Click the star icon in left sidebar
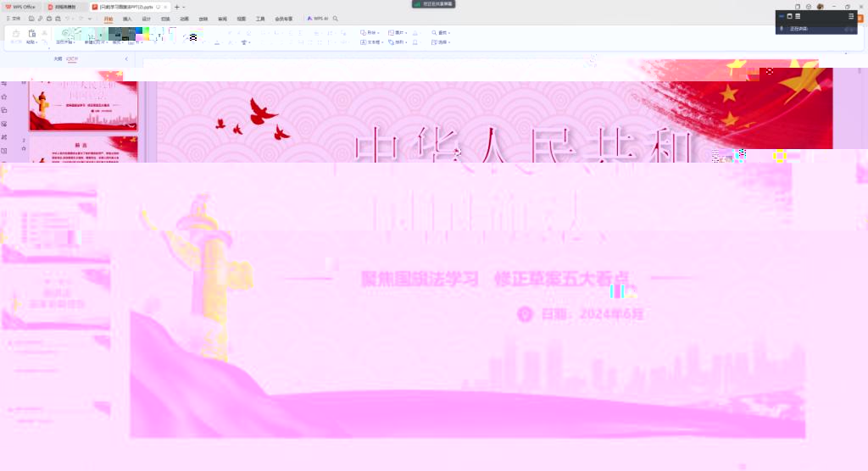This screenshot has width=868, height=471. click(x=4, y=97)
